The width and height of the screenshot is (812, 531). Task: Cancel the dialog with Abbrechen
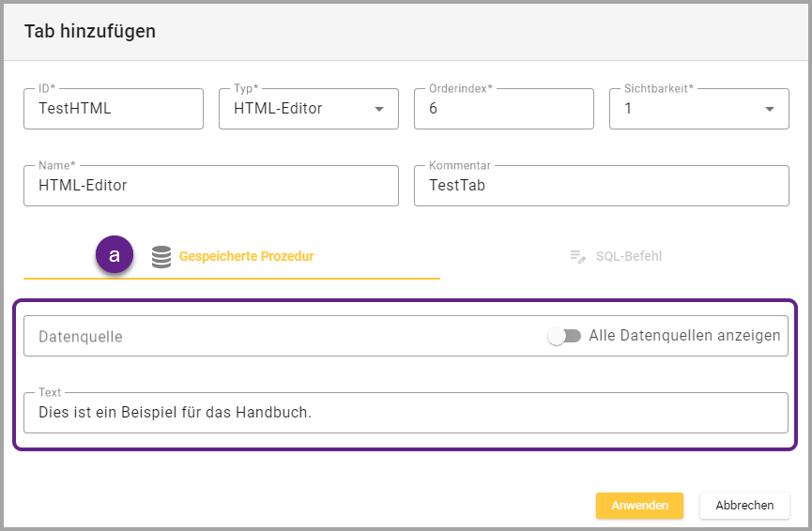[x=744, y=505]
